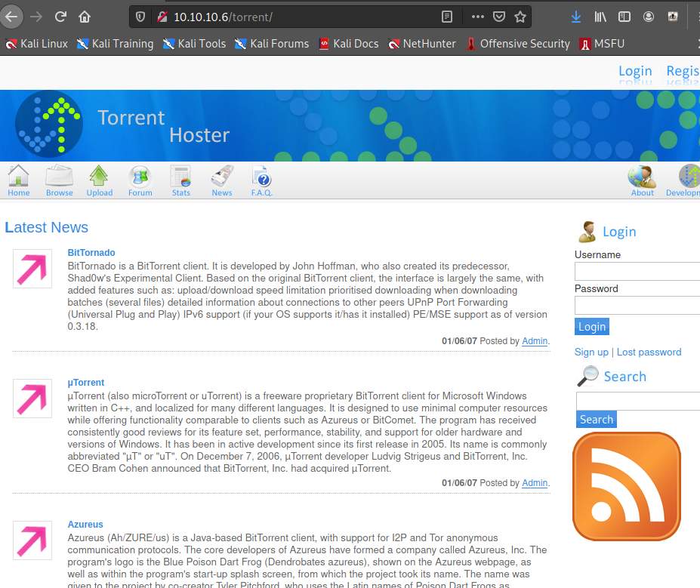Click the 'Latest News' heading
The width and height of the screenshot is (700, 588).
(x=46, y=227)
